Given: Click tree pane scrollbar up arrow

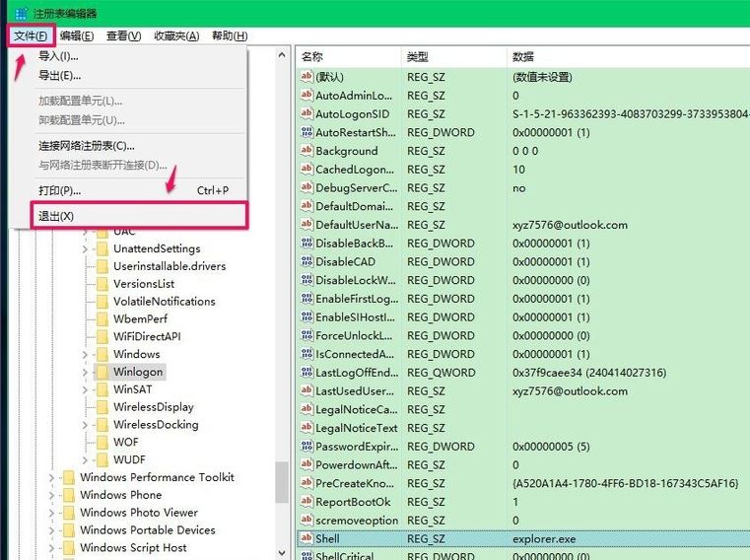Looking at the screenshot, I should [282, 55].
